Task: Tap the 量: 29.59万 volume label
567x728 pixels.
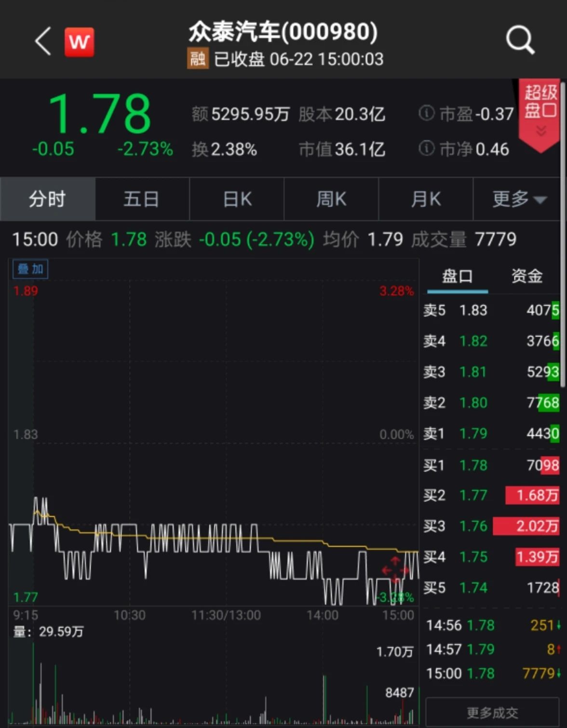Action: pyautogui.click(x=48, y=632)
